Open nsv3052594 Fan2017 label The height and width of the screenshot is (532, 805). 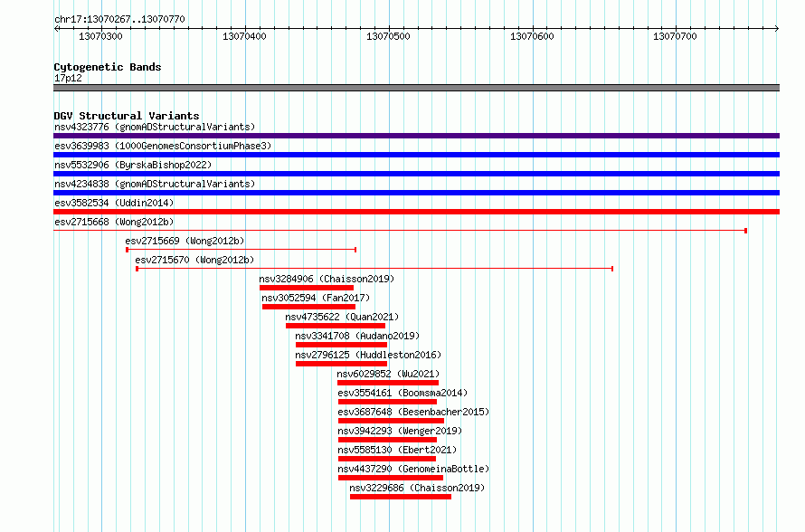[x=316, y=298]
